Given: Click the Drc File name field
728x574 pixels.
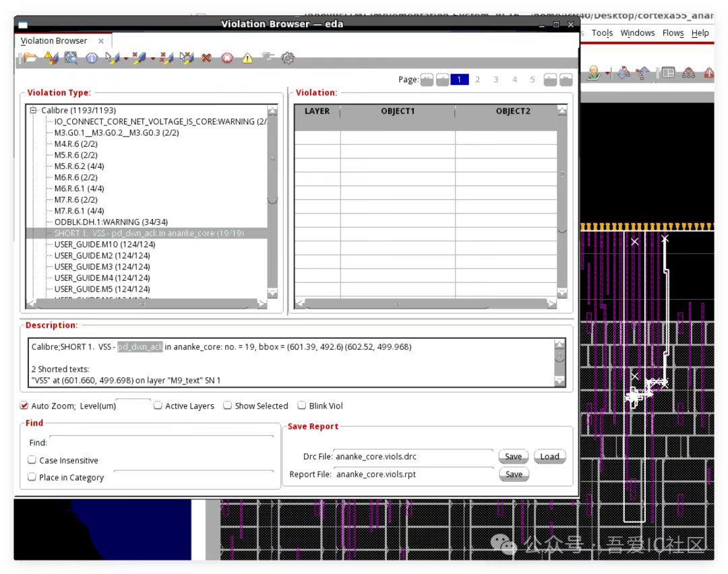Looking at the screenshot, I should tap(413, 457).
